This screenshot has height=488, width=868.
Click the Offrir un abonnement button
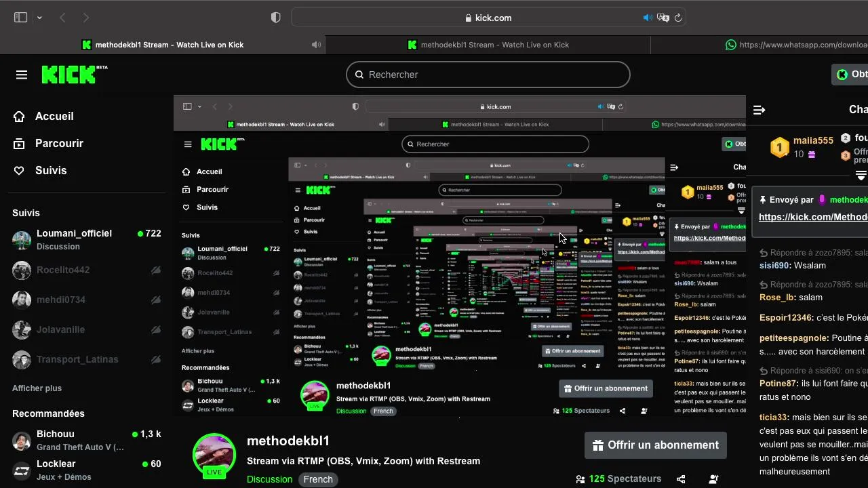coord(655,445)
